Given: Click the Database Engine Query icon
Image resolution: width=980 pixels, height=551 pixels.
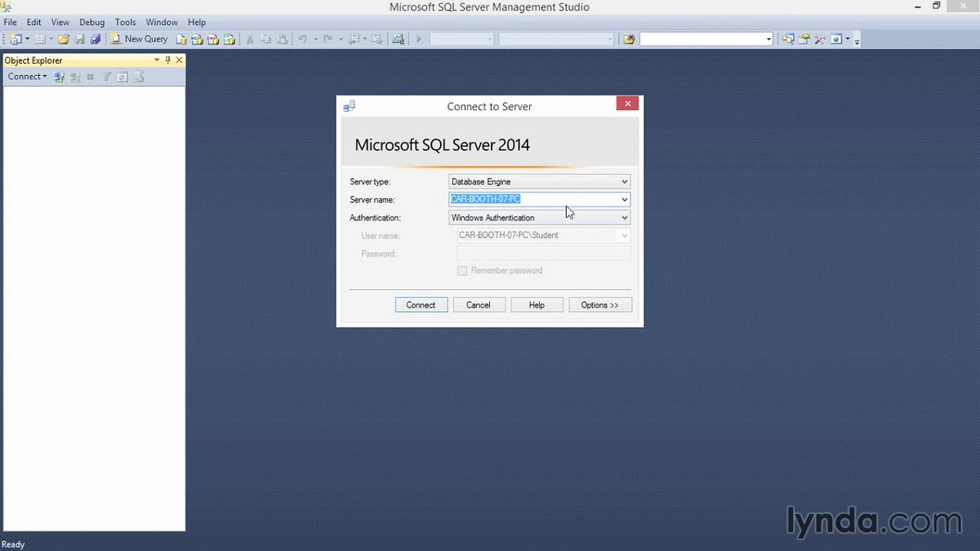Looking at the screenshot, I should 181,38.
